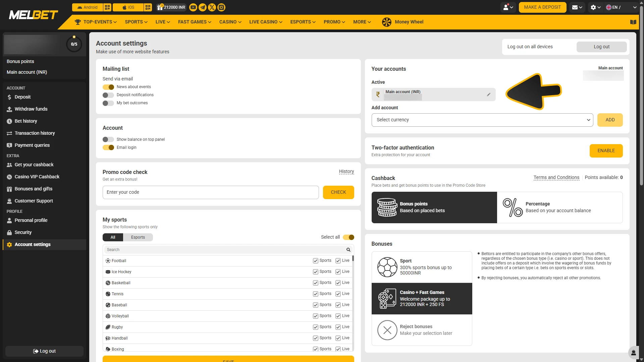Open the Select currency dropdown

point(482,120)
